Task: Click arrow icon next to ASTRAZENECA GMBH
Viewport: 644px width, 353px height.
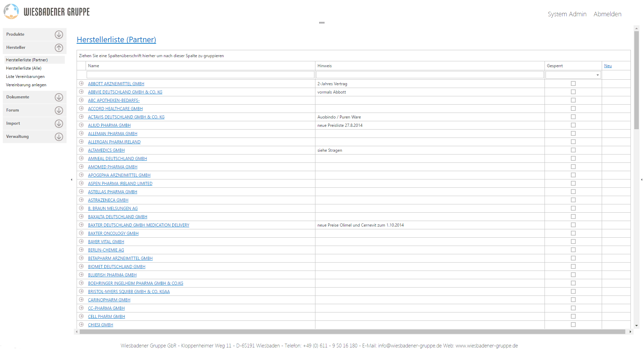Action: coord(81,200)
